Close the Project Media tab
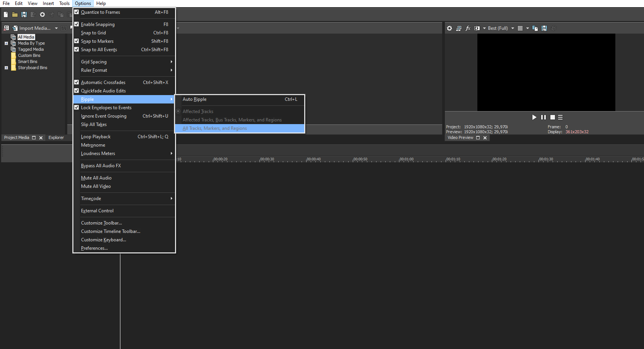The height and width of the screenshot is (349, 644). coord(41,138)
